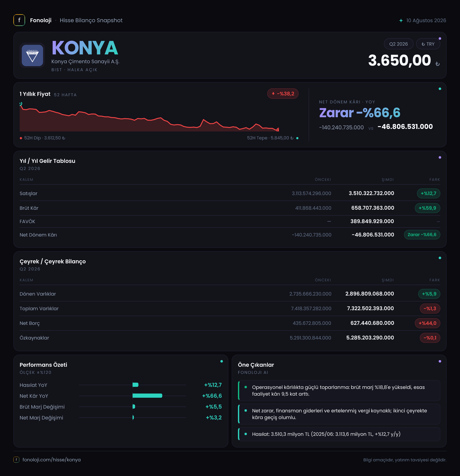
Task: Click the purple dot on Öne Çıkanlar card
Action: (440, 361)
